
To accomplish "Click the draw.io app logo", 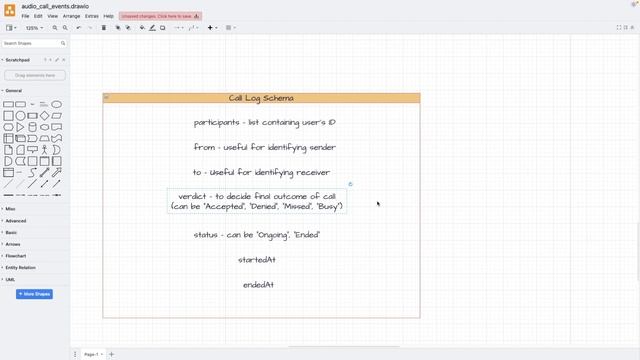I will click(x=9, y=10).
